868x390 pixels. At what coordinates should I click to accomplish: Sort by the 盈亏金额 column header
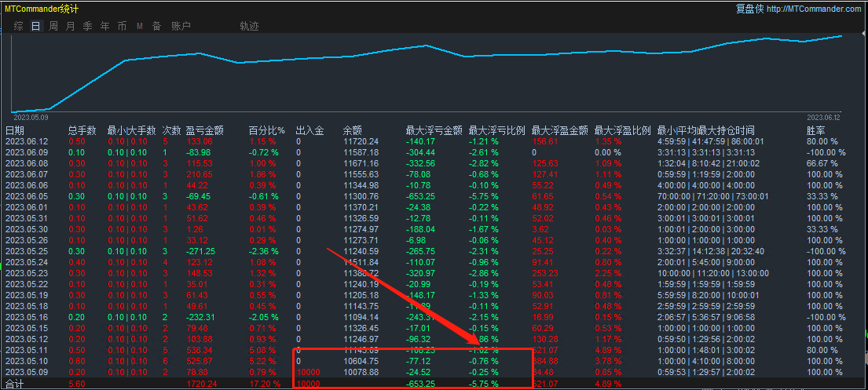tap(204, 130)
